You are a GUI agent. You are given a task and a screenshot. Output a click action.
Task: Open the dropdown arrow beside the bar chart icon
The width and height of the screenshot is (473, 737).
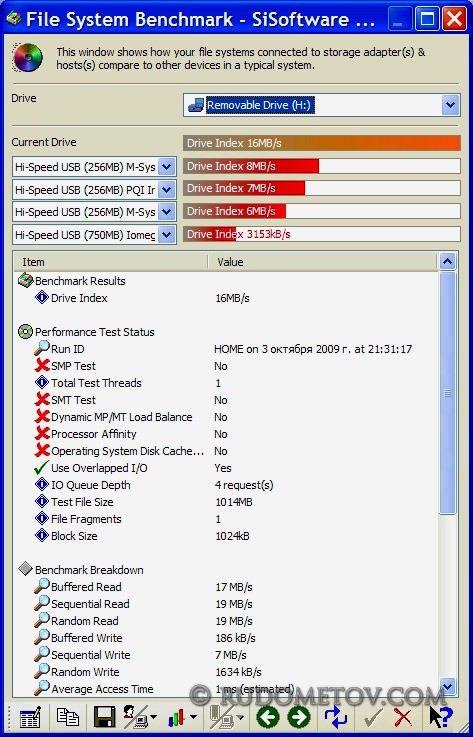click(193, 718)
